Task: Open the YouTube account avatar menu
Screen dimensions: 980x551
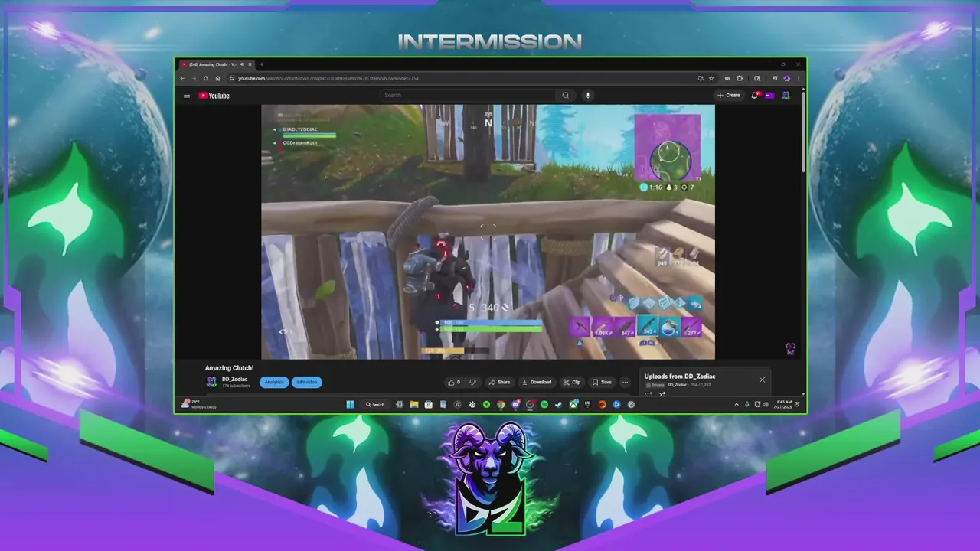Action: click(x=786, y=95)
